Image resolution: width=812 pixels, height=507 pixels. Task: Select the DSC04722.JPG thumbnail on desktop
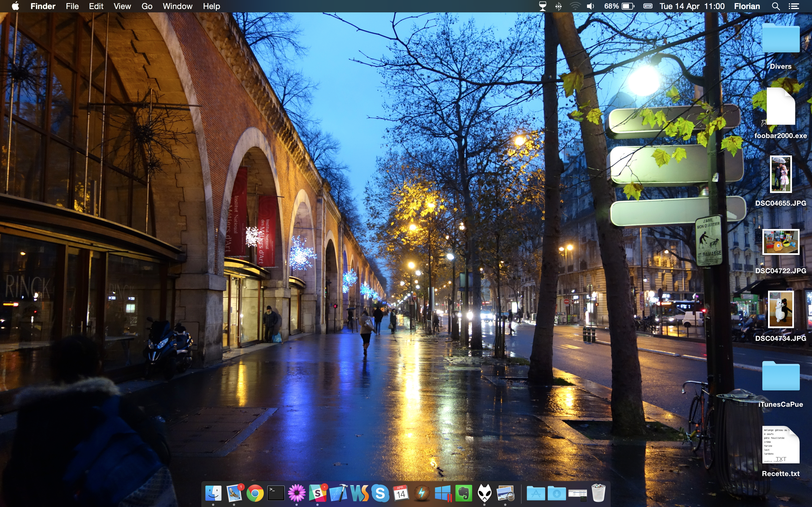pyautogui.click(x=780, y=242)
